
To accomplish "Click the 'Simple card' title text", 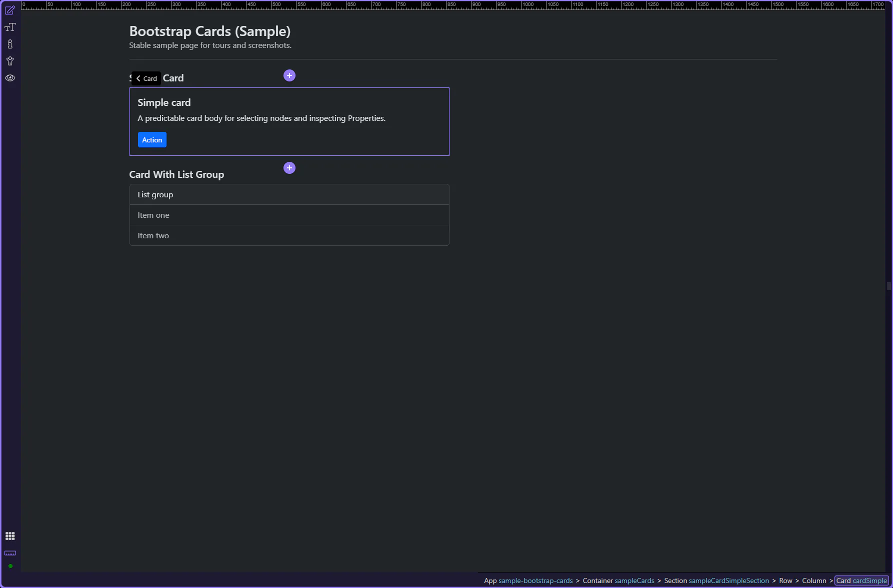I will (x=164, y=102).
